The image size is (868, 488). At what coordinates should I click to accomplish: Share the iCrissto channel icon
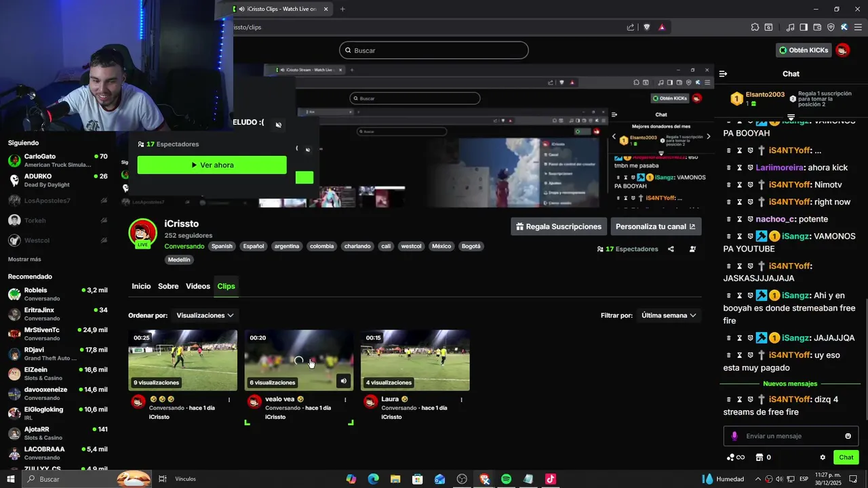[671, 249]
